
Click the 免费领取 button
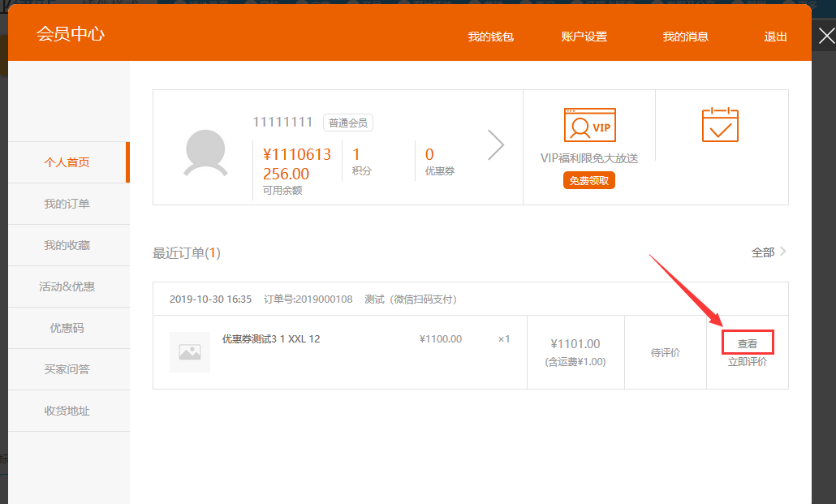[x=588, y=181]
